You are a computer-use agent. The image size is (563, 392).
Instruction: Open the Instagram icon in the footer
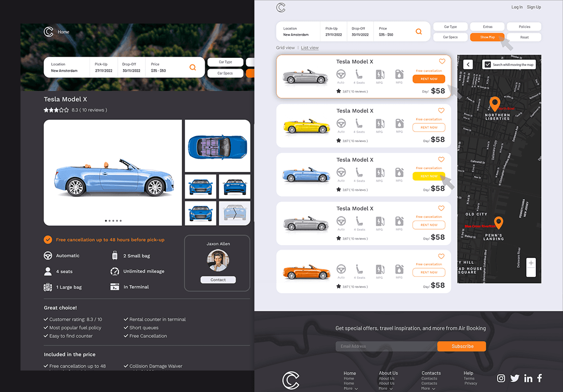(501, 378)
